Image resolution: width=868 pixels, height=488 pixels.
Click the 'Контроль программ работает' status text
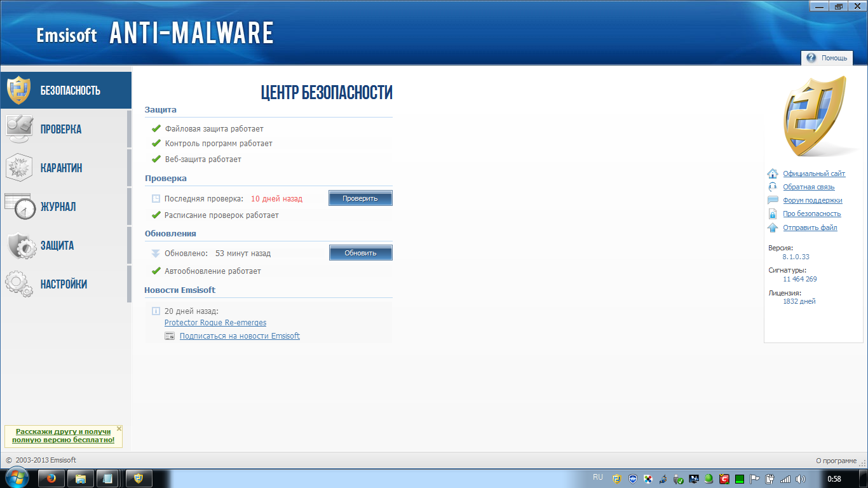pos(219,144)
